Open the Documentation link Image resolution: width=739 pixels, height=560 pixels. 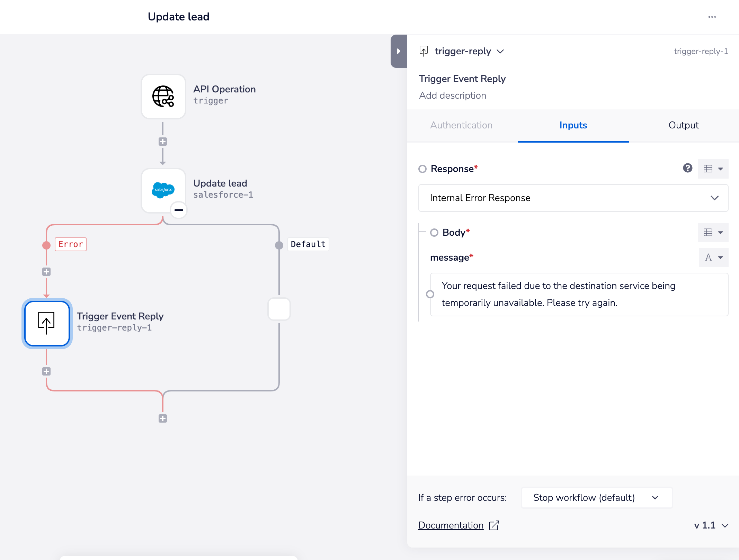coord(451,525)
